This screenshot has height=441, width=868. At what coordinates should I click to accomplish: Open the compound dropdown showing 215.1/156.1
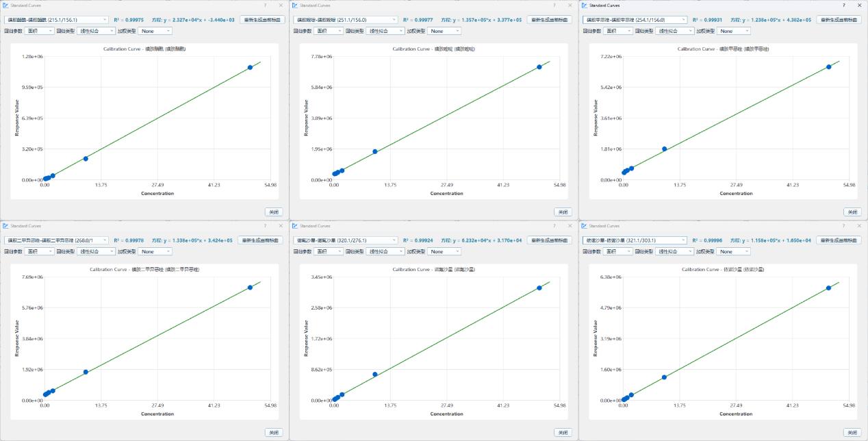click(x=56, y=20)
